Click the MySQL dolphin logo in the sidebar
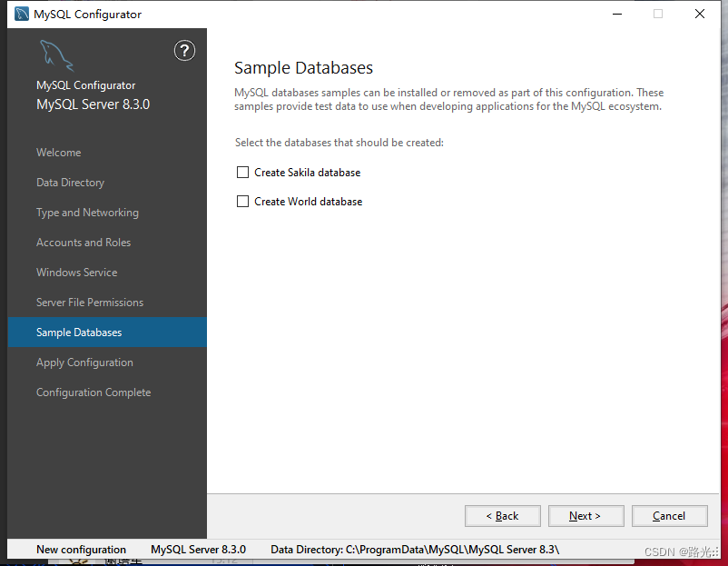The width and height of the screenshot is (728, 566). click(56, 55)
